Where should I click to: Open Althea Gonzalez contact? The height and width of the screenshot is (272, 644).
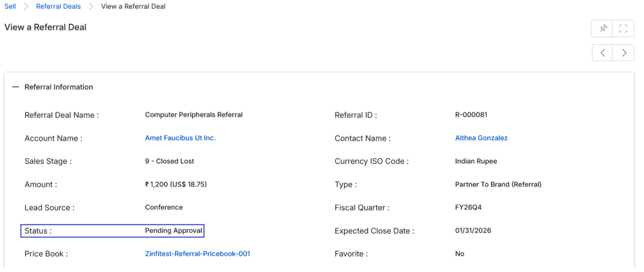(x=481, y=138)
